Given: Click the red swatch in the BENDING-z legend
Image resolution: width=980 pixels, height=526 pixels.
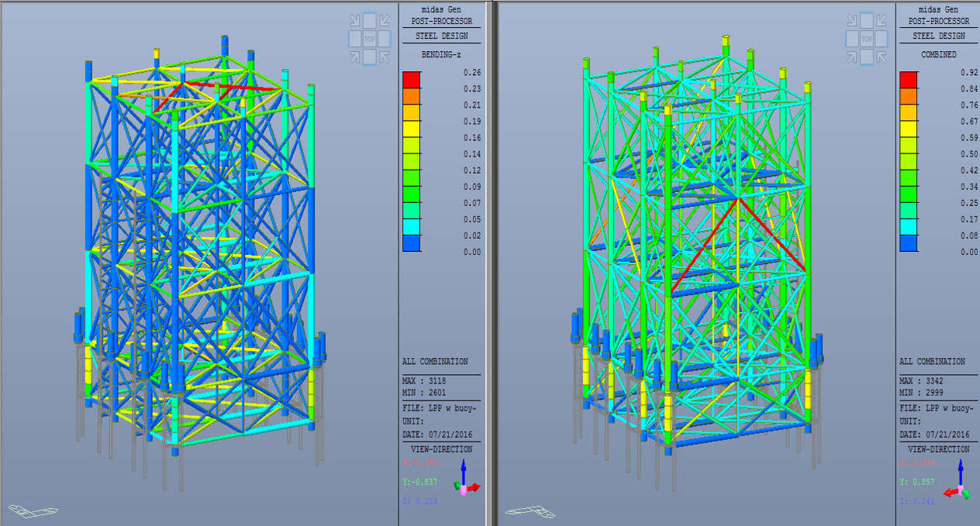Looking at the screenshot, I should click(x=411, y=80).
